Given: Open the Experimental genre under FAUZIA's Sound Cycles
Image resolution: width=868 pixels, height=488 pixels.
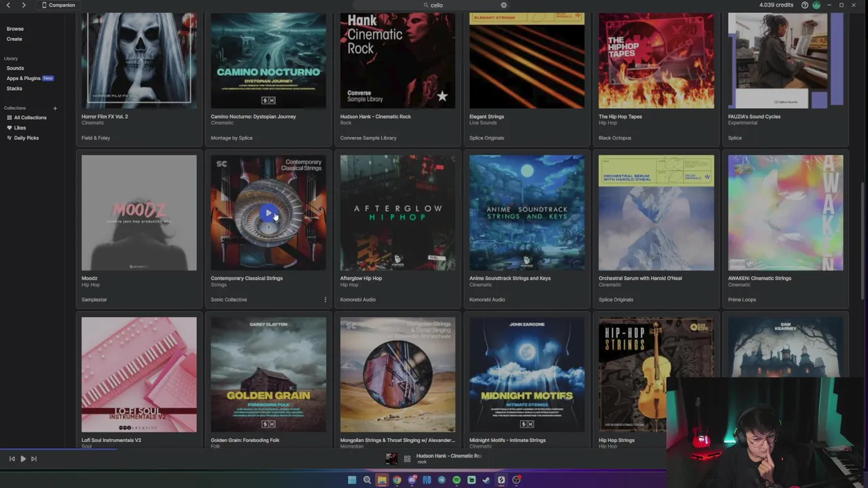Looking at the screenshot, I should tap(743, 123).
